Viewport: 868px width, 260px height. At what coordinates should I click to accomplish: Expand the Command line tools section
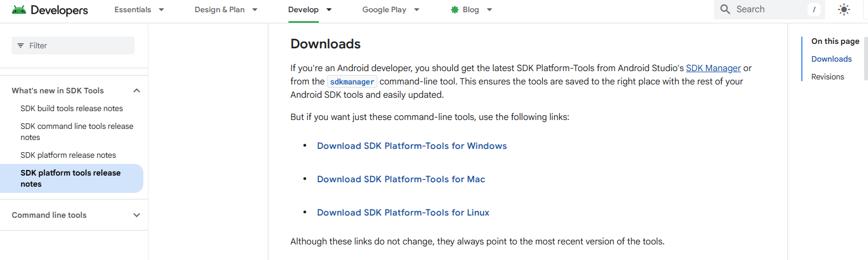coord(137,215)
